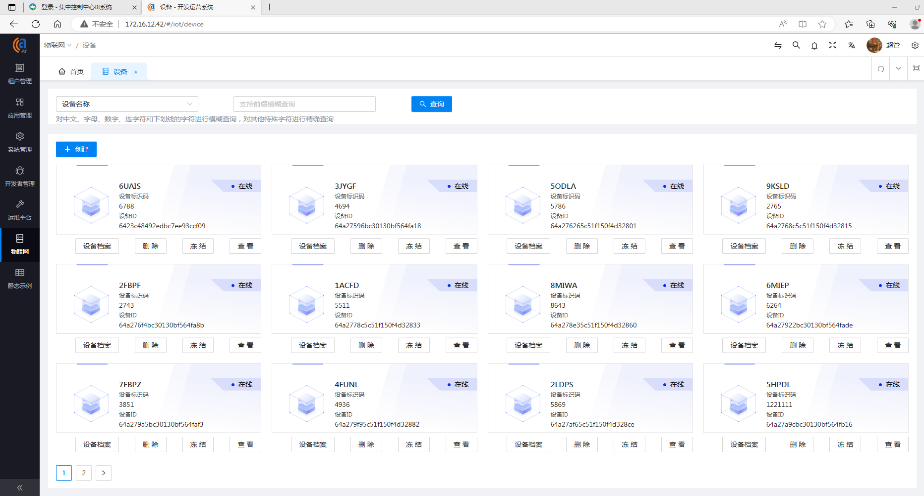Reload the browser page

36,24
